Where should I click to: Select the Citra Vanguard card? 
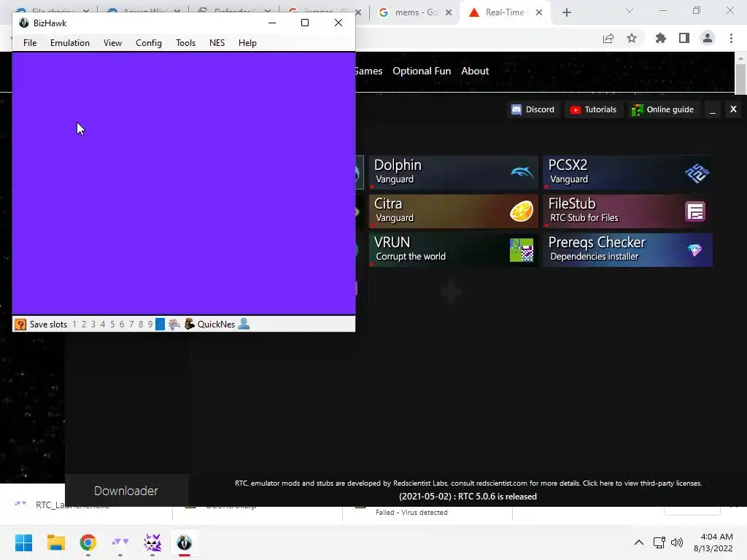453,211
